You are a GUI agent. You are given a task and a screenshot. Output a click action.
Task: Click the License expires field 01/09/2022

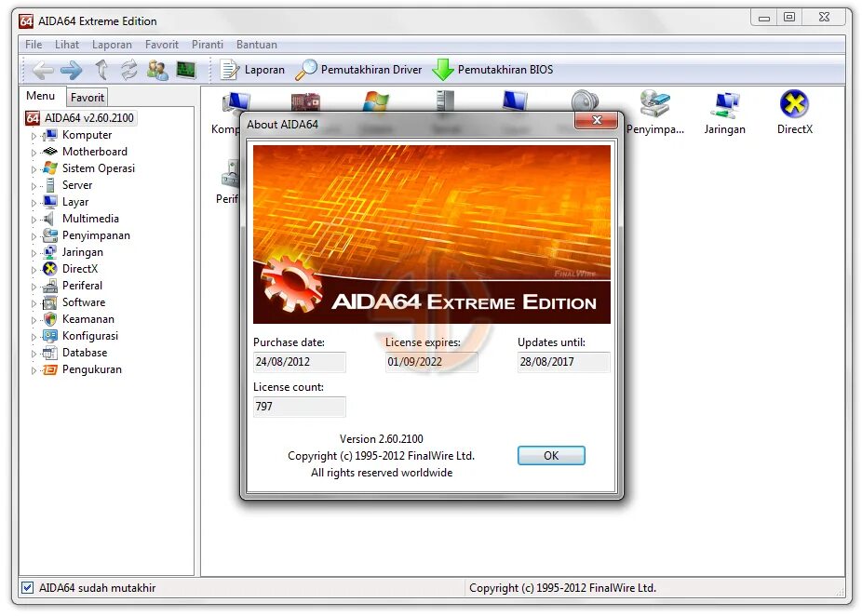coord(432,362)
